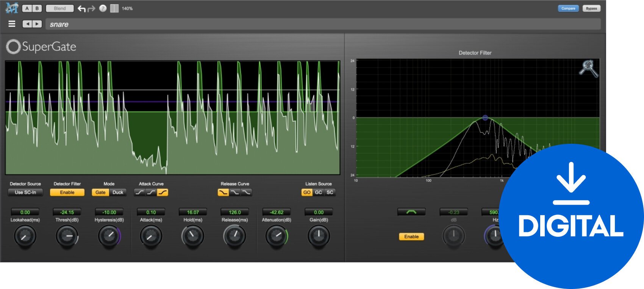The height and width of the screenshot is (289, 644).
Task: Click the Attenuation value field -42.62
Action: click(x=277, y=212)
